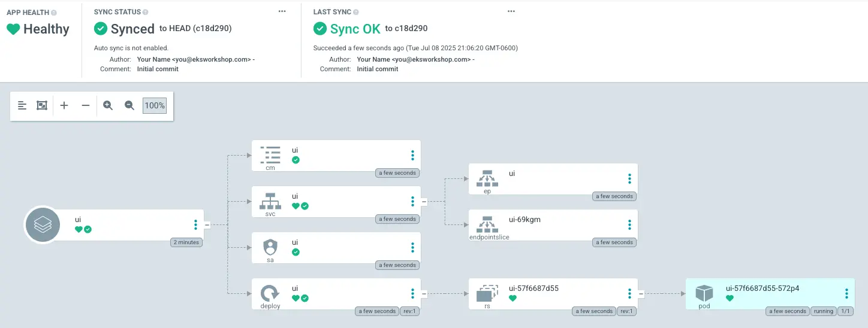Open kebab menu on the pod node
This screenshot has width=868, height=328.
[846, 293]
